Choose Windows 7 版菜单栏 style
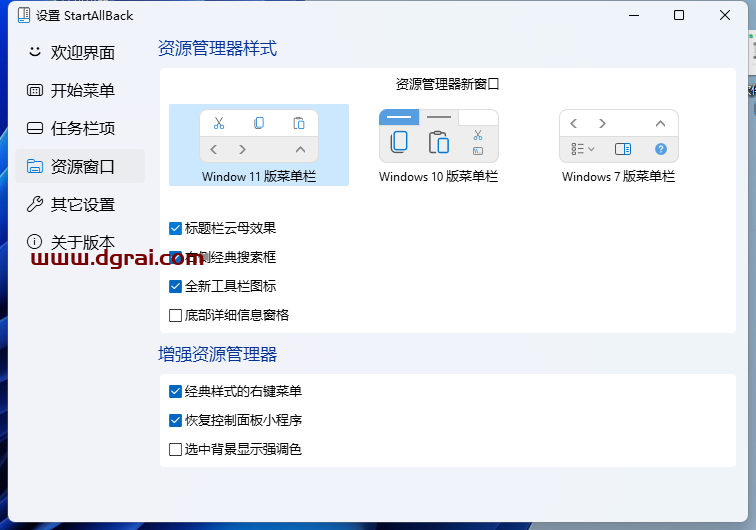Screen dimensions: 756x530 click(619, 145)
